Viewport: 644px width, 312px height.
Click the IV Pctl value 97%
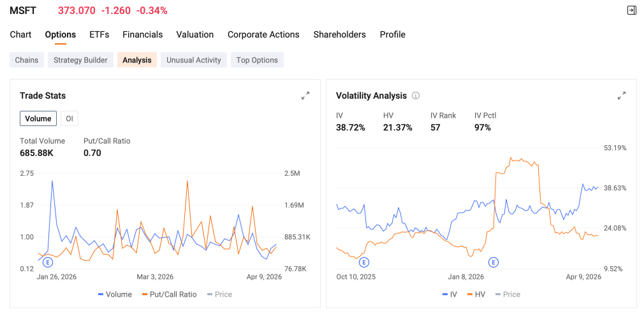pos(483,127)
